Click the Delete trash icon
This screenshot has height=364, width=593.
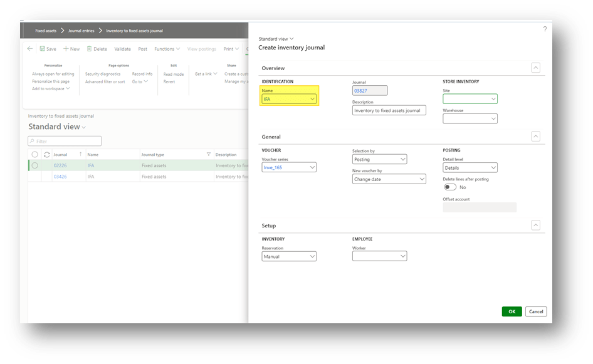(90, 49)
